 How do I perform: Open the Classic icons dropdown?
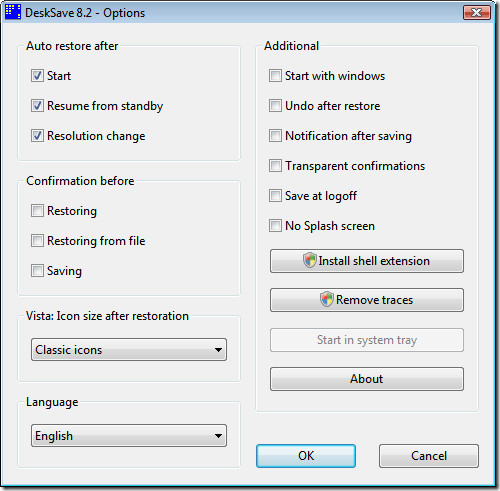click(x=129, y=350)
